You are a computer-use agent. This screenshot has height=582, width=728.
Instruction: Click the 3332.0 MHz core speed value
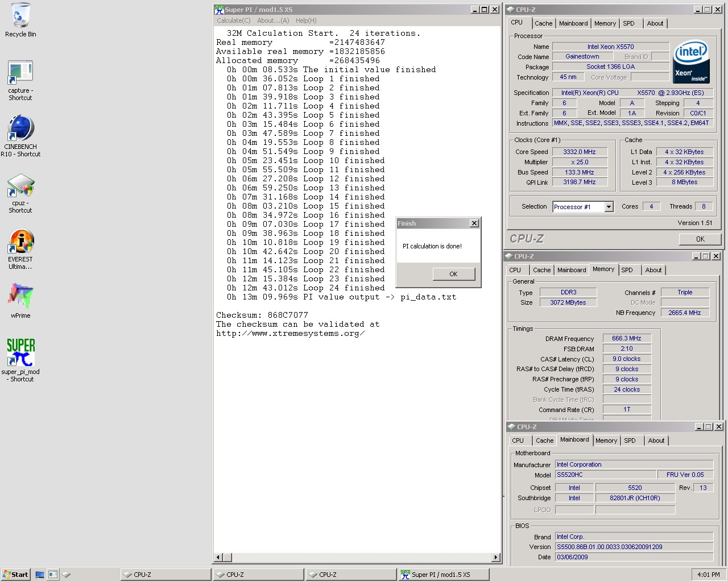tap(579, 152)
